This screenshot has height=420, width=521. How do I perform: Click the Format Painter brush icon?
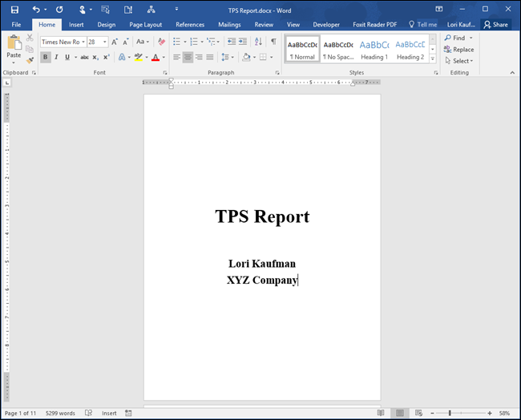30,60
